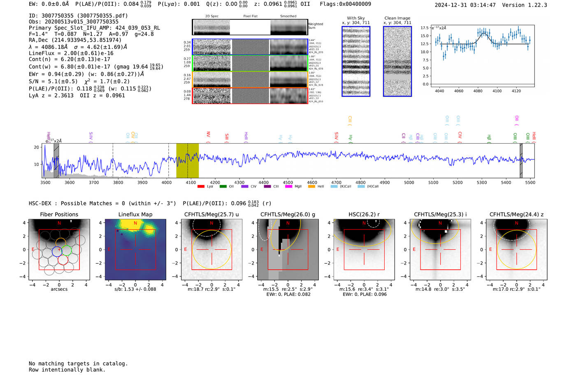Image resolution: width=576 pixels, height=392 pixels.
Task: Click the "ID: 3007750355" line
Action: 78,16
